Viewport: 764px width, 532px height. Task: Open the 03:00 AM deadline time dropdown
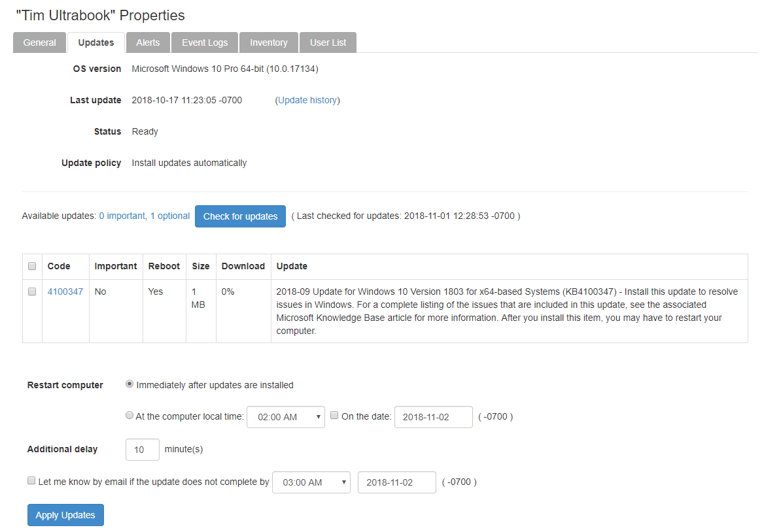click(311, 482)
